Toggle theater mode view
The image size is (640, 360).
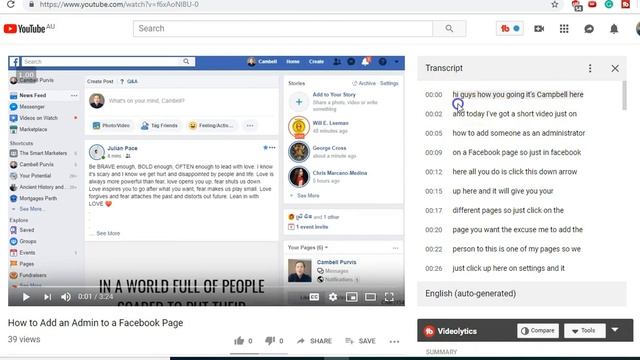pyautogui.click(x=370, y=297)
